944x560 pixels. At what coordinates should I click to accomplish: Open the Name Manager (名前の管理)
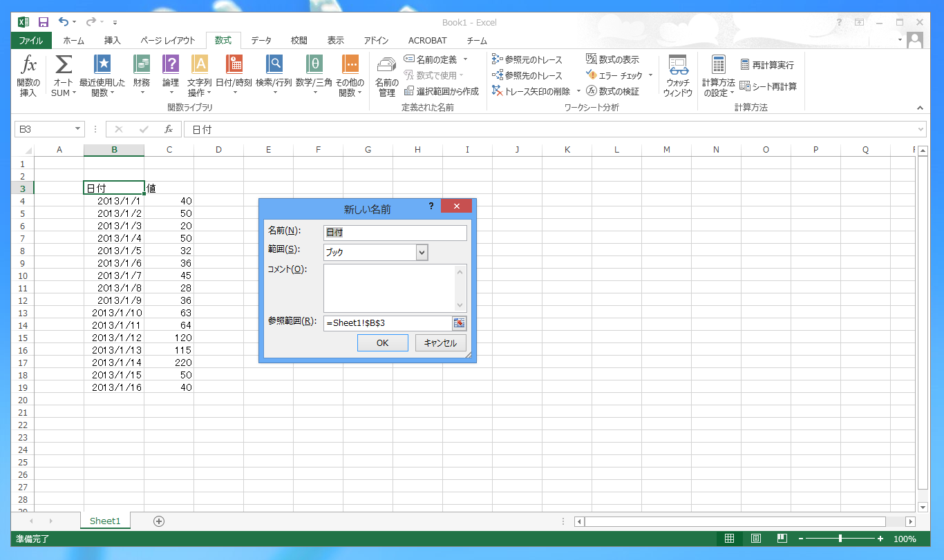click(387, 76)
